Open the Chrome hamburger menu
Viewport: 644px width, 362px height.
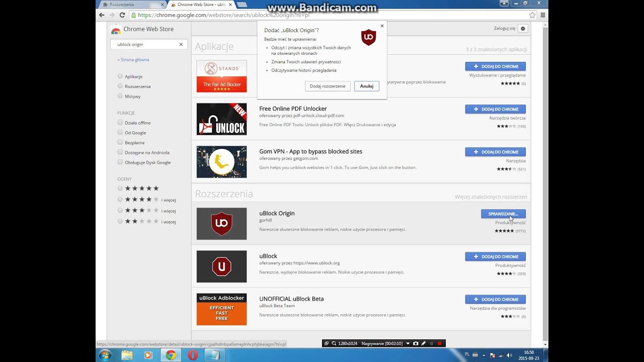pyautogui.click(x=543, y=15)
